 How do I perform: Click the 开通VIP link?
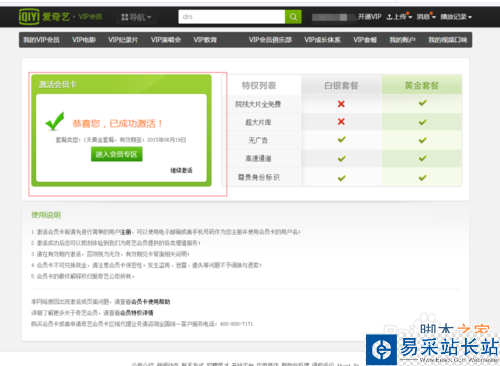[369, 17]
